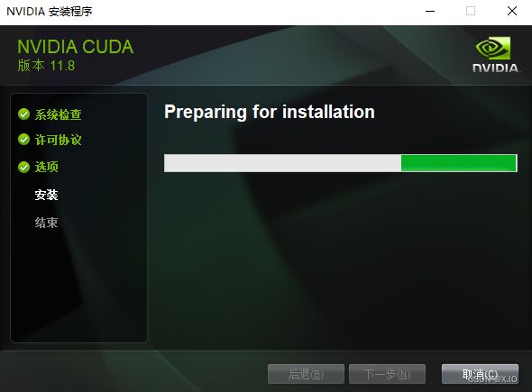
Task: Click the 下一步(N) next button
Action: point(387,374)
